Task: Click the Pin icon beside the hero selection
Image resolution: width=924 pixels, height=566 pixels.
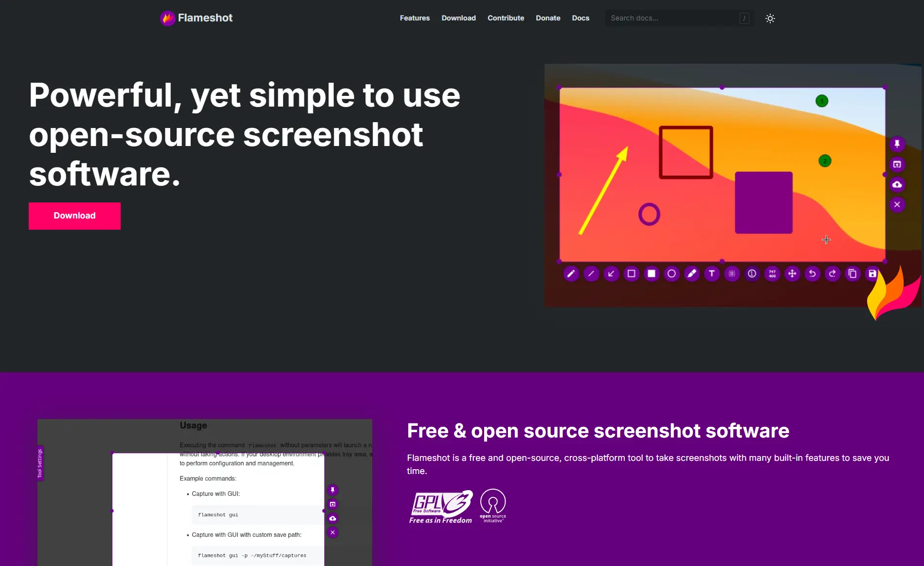Action: 897,144
